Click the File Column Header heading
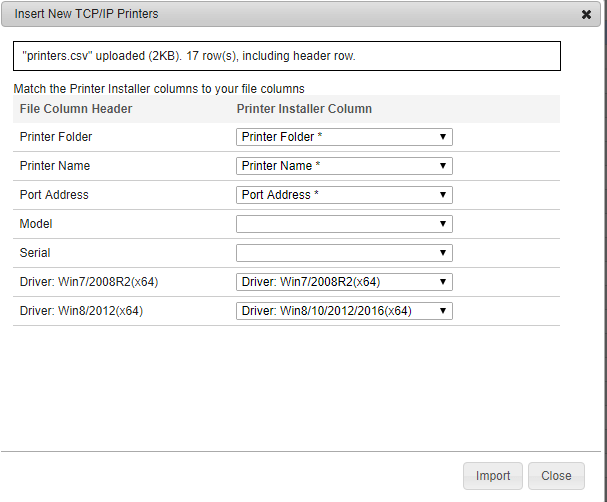Viewport: 607px width, 502px height. coord(76,109)
